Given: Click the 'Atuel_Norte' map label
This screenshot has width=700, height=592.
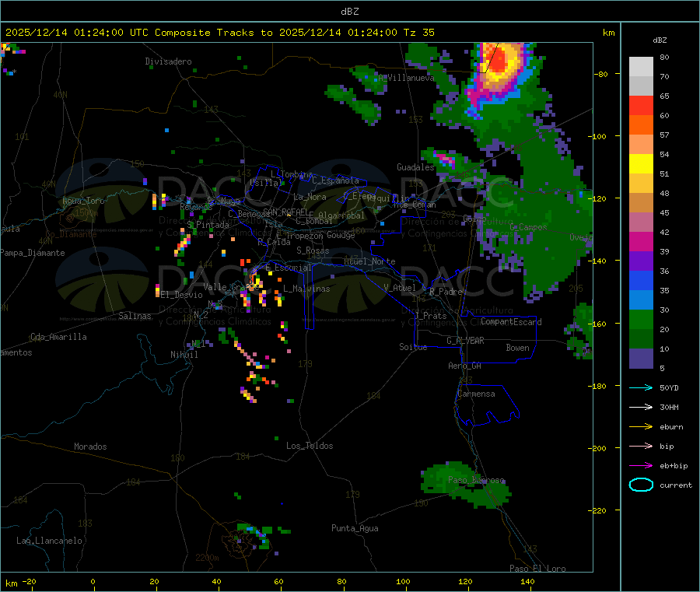Looking at the screenshot, I should tap(369, 261).
